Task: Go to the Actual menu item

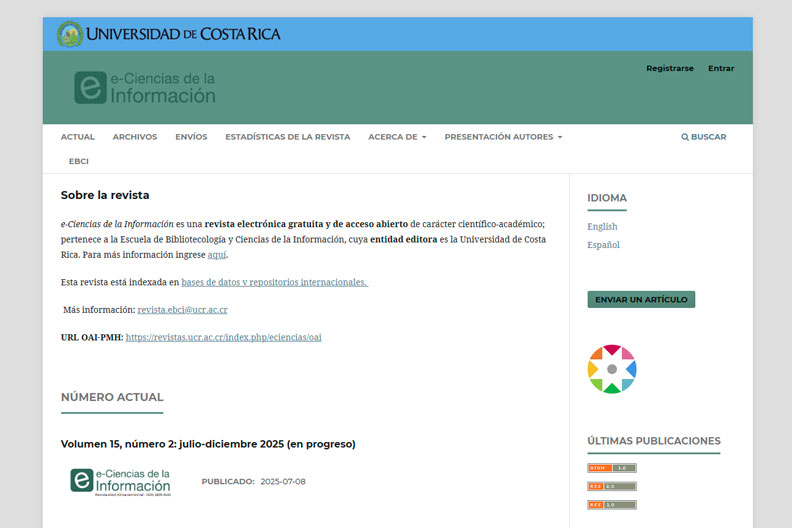Action: [78, 137]
